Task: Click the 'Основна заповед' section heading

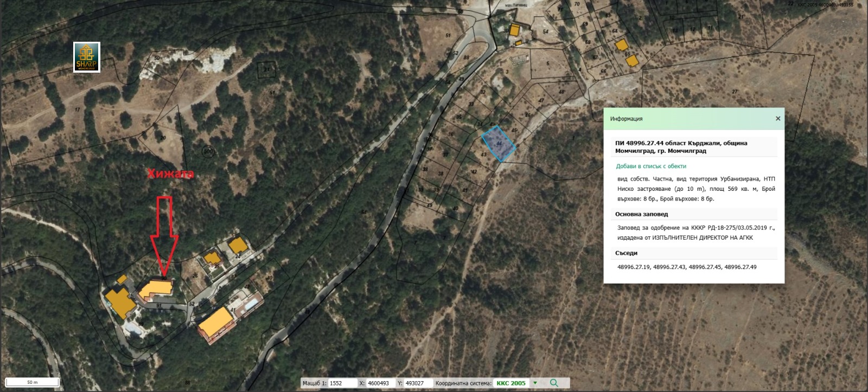Action: point(642,214)
